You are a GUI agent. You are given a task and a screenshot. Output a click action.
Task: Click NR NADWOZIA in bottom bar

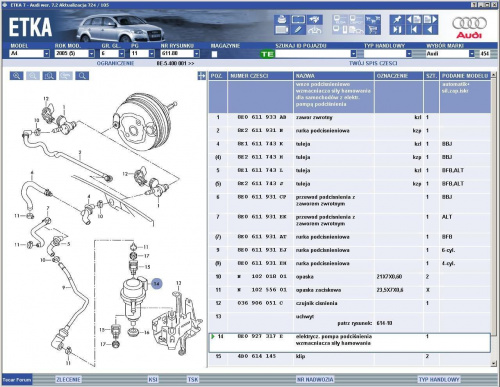[x=315, y=379]
